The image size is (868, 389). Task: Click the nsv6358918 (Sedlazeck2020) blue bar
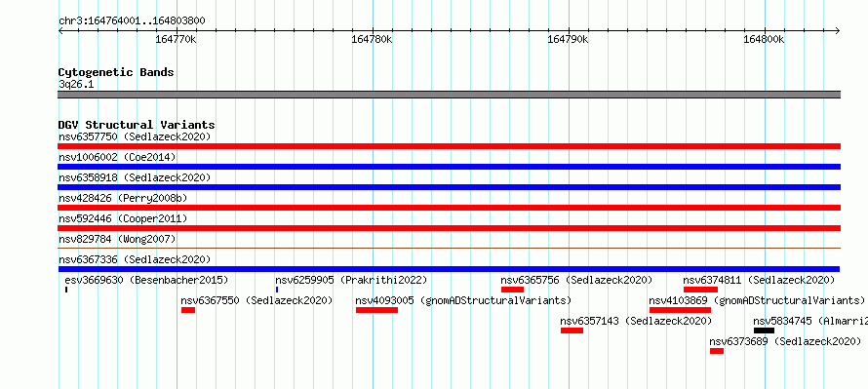pyautogui.click(x=449, y=187)
